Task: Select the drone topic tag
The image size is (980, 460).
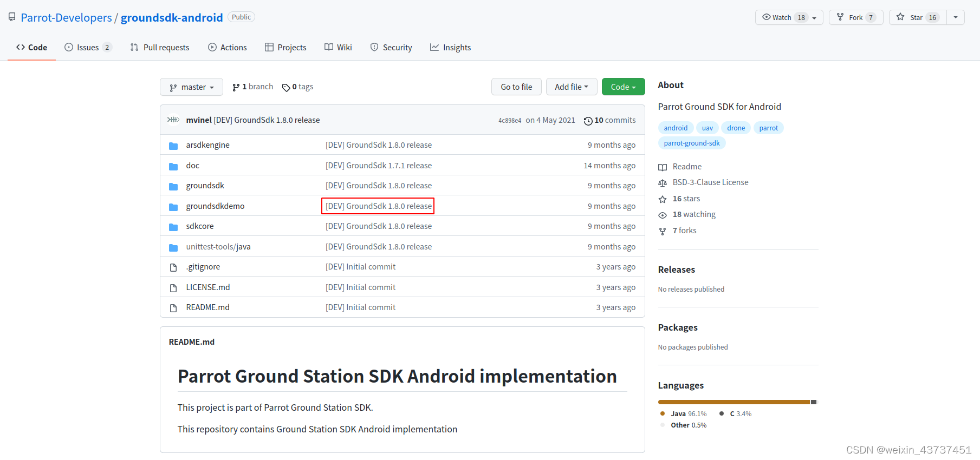Action: pos(736,128)
